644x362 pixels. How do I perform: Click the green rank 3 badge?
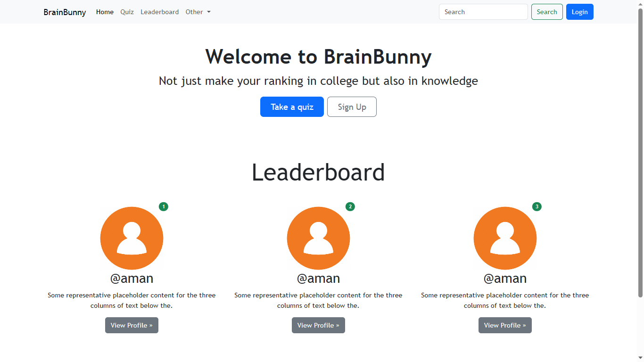click(x=537, y=206)
